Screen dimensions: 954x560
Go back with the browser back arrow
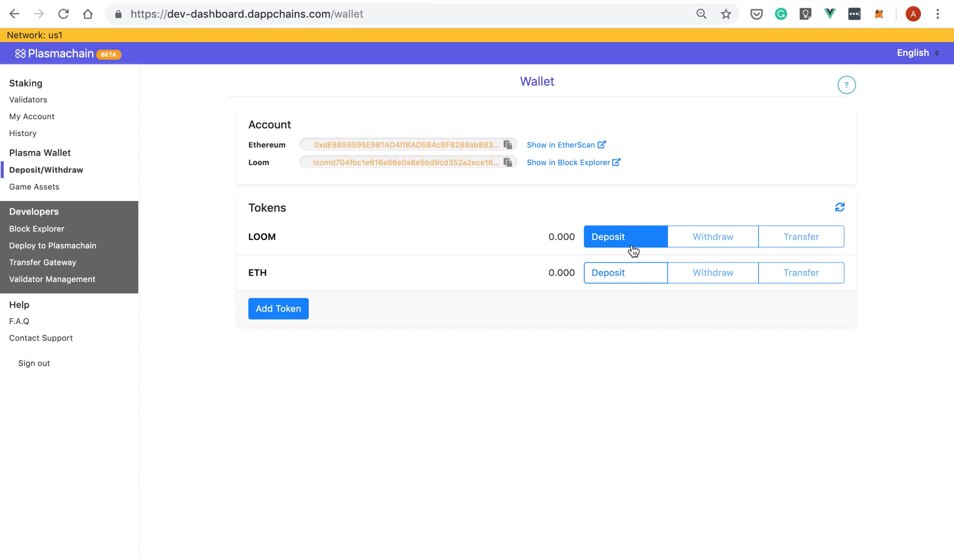pos(15,14)
